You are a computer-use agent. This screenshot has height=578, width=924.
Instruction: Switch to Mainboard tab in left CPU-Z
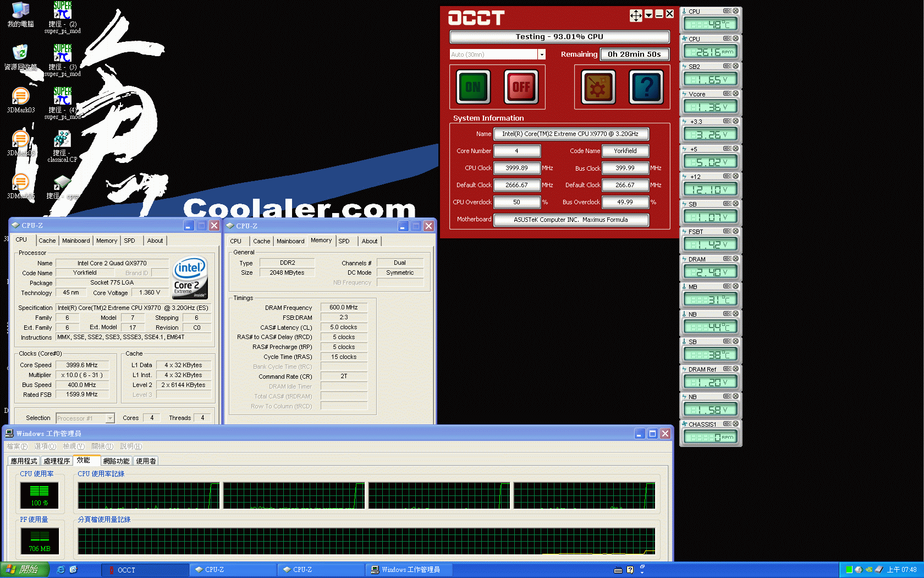(x=76, y=241)
